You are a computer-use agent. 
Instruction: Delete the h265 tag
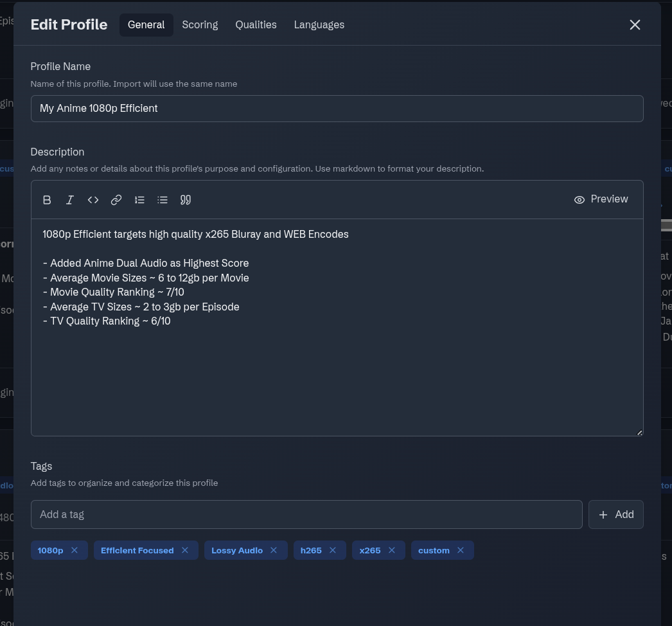point(333,550)
